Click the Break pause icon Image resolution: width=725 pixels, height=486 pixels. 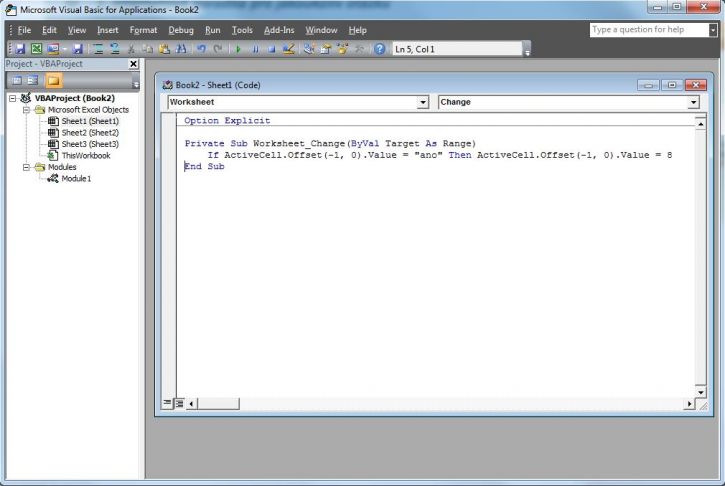255,49
